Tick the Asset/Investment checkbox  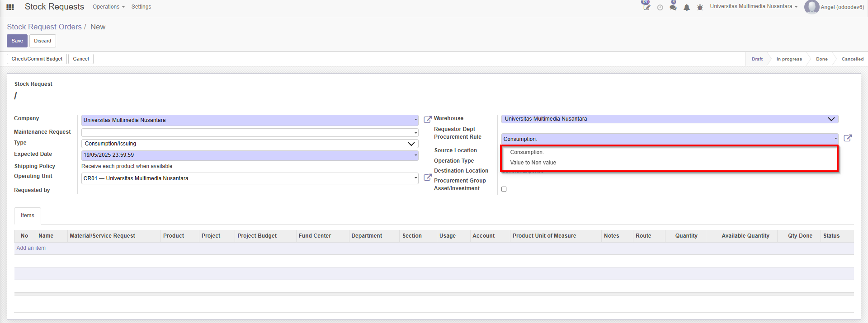click(x=504, y=189)
